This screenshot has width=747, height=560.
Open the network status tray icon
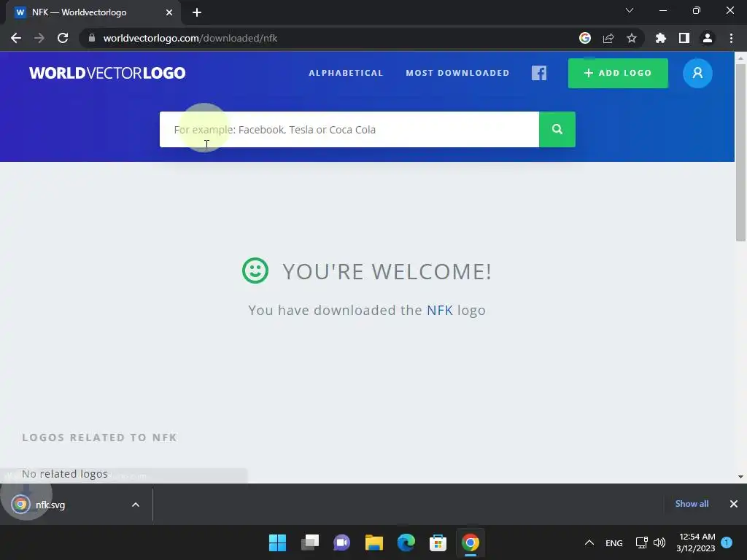[641, 542]
